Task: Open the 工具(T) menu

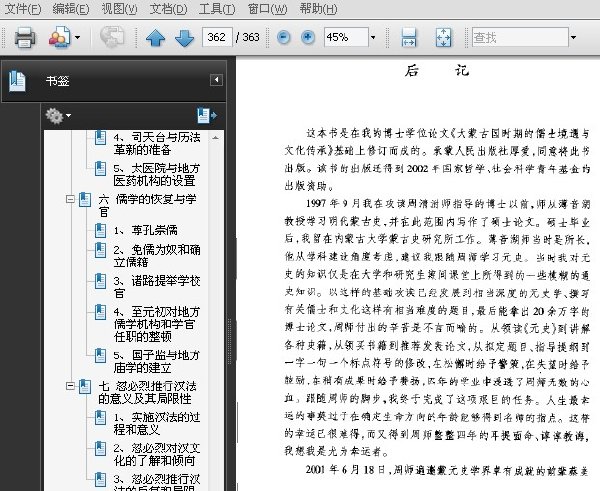Action: click(x=217, y=8)
